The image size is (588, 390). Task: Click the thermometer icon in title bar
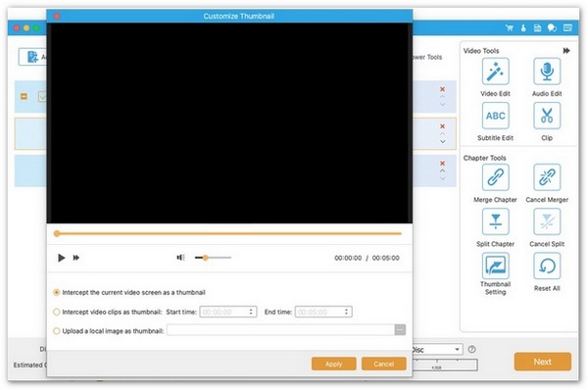(523, 27)
